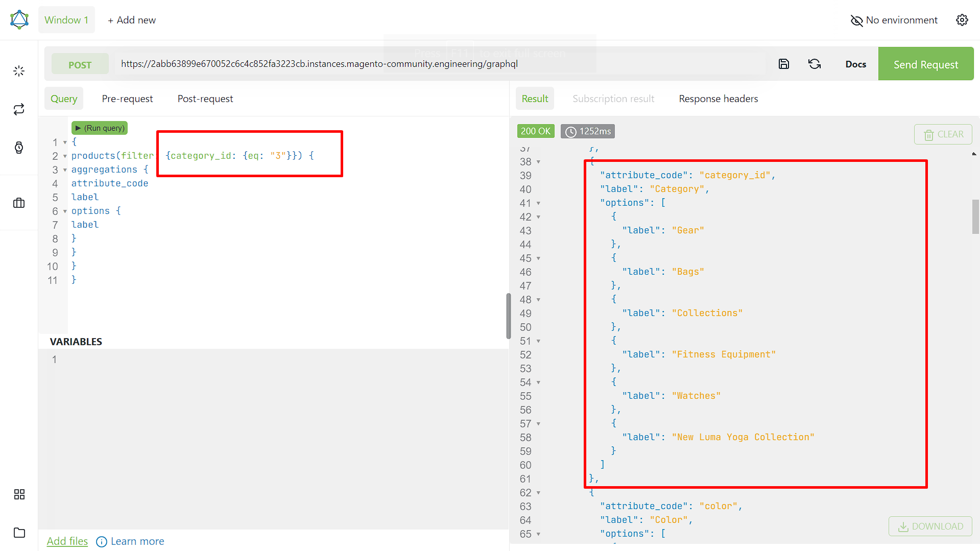Execute the query with Run query
Image resolution: width=980 pixels, height=551 pixels.
point(99,128)
